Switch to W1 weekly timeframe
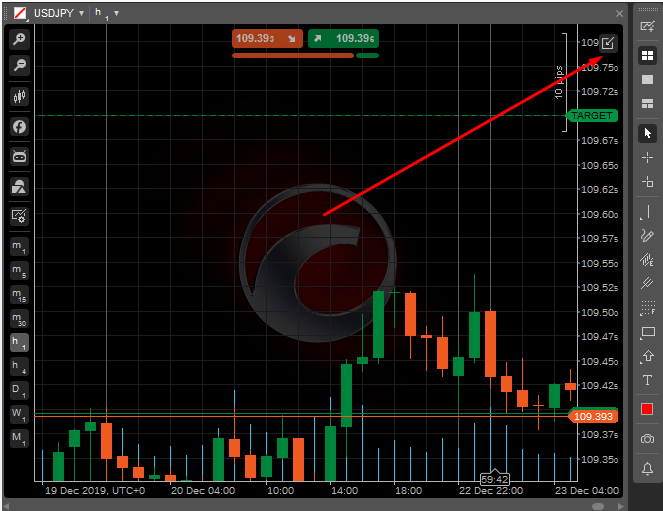The image size is (663, 511). click(x=19, y=414)
